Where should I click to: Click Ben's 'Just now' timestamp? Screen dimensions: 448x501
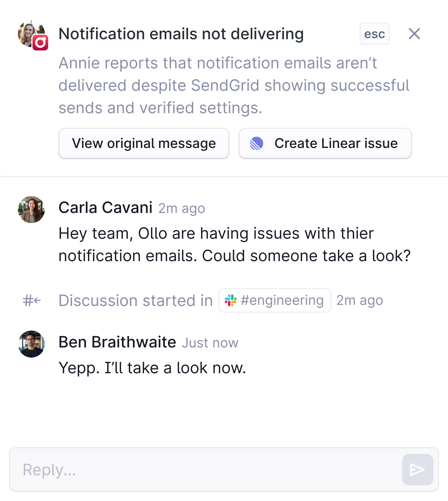210,343
